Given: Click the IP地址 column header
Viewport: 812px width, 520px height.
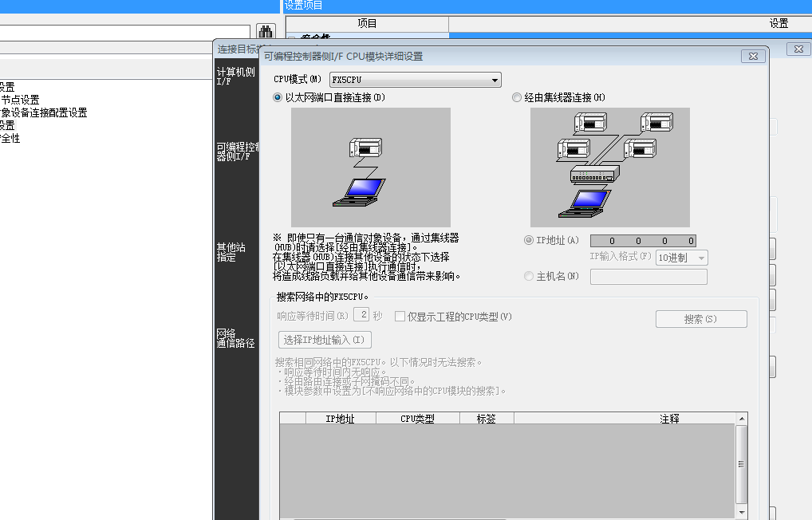Looking at the screenshot, I should (x=341, y=418).
